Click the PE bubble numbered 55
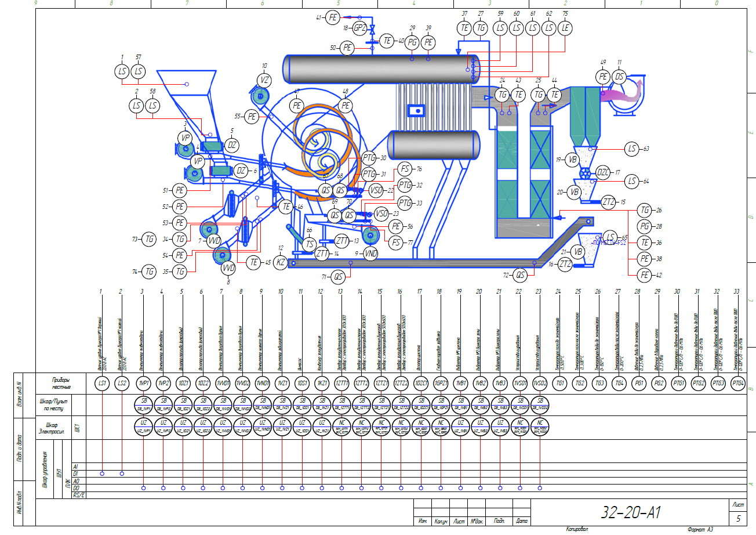 point(252,117)
